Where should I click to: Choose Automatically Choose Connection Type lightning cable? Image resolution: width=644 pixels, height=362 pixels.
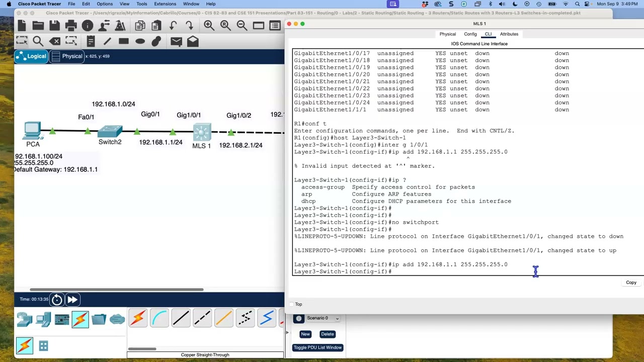[138, 318]
